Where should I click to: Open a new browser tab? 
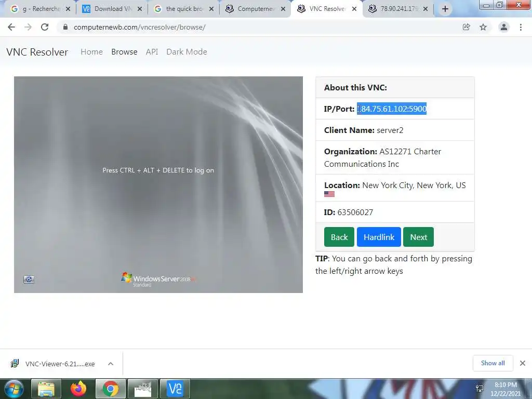tap(445, 9)
